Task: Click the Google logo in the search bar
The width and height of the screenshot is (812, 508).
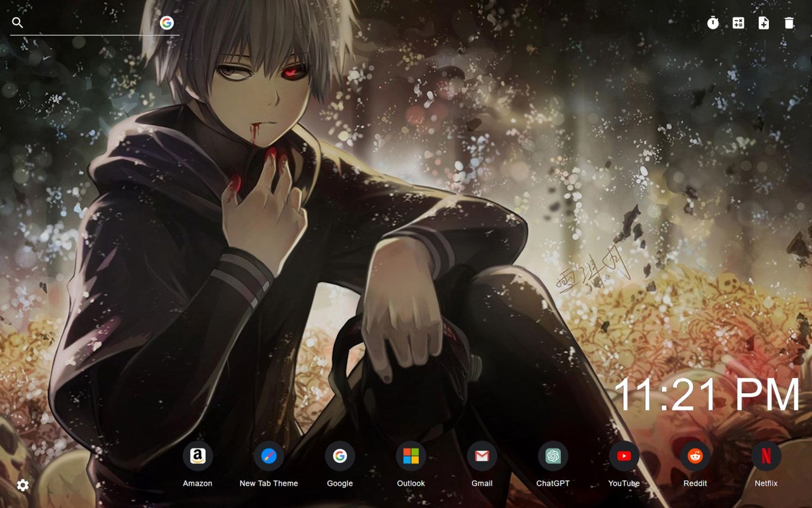Action: [167, 23]
